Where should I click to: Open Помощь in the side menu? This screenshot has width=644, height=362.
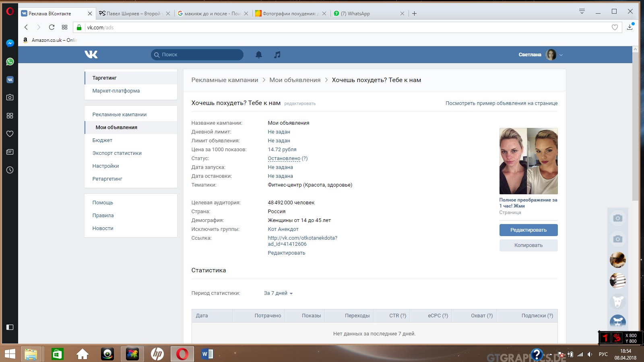[x=131, y=203]
